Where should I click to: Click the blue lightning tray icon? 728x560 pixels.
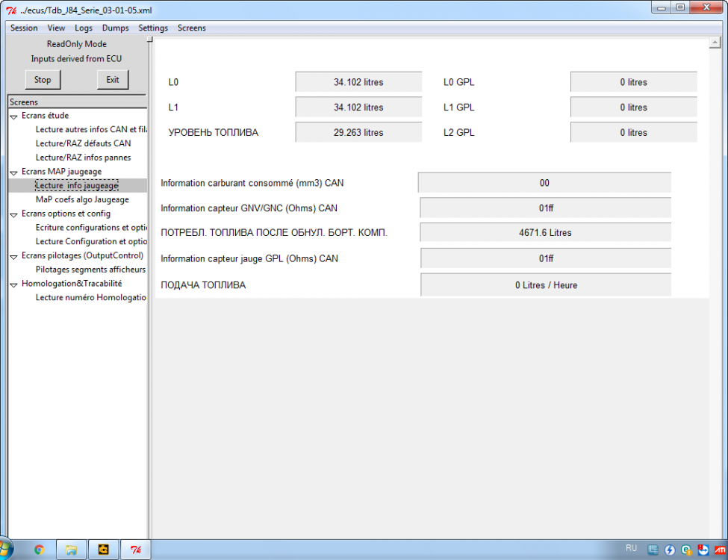coord(670,550)
